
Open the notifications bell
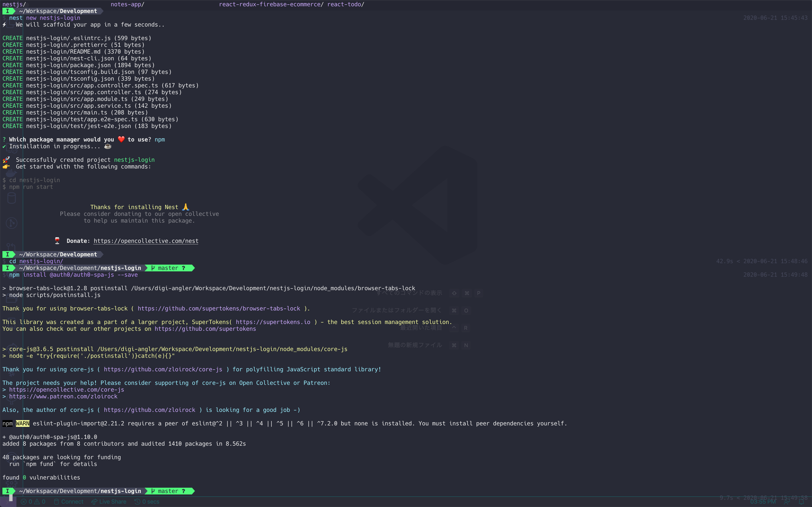pos(802,502)
